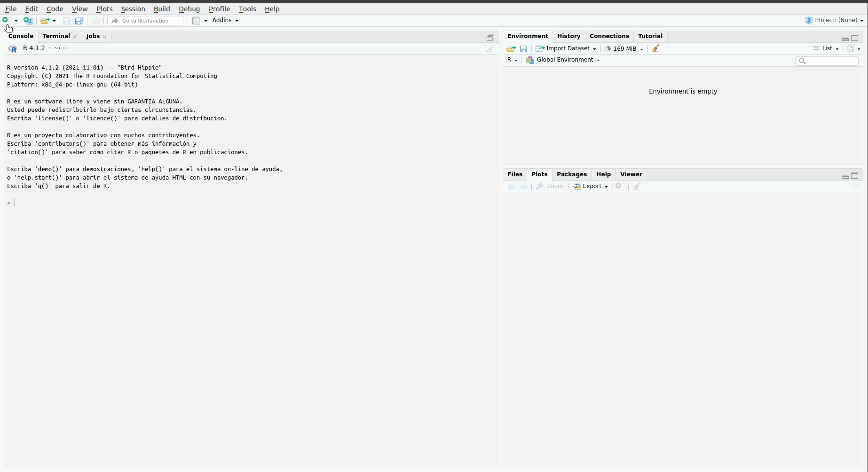Image resolution: width=868 pixels, height=472 pixels.
Task: Switch to the Viewer tab
Action: (631, 174)
